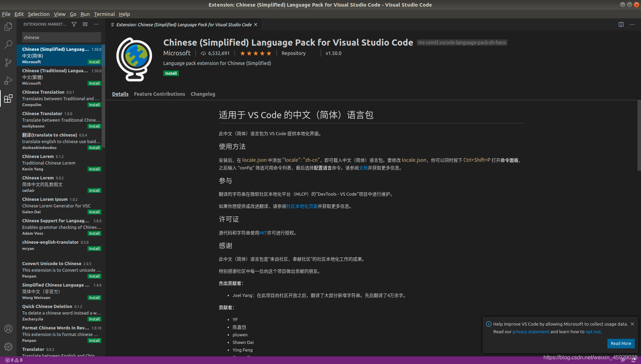
Task: Open the Go menu
Action: (73, 14)
